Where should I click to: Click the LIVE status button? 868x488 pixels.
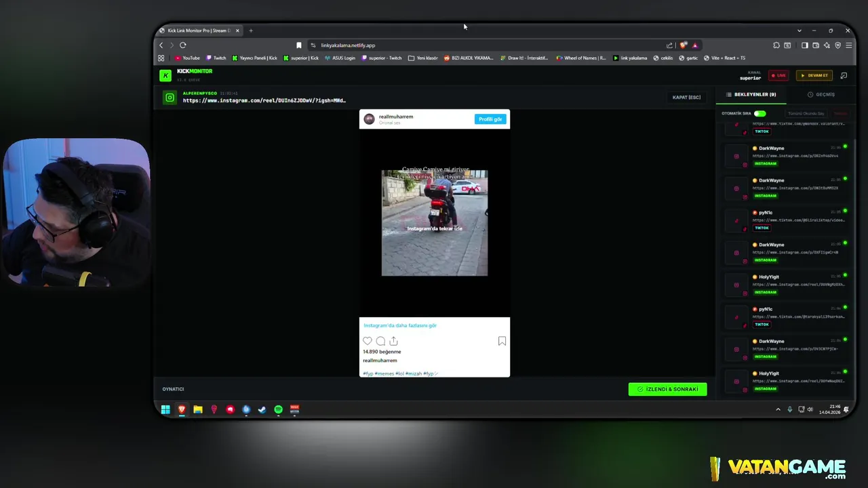click(778, 75)
